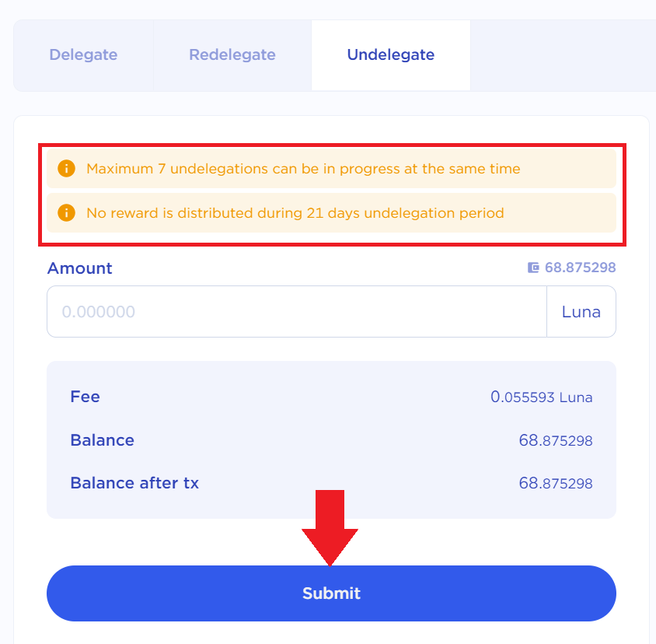
Task: Select the Undelegate tab
Action: (x=390, y=55)
